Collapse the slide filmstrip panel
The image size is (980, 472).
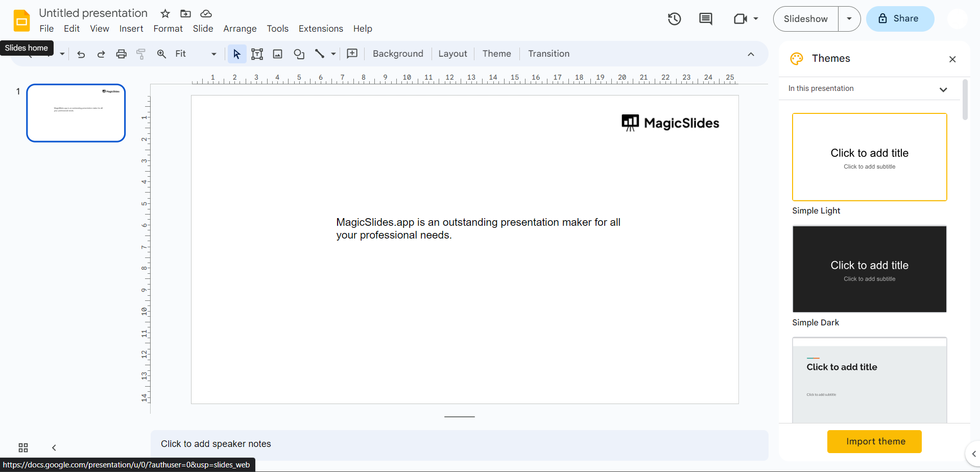(x=54, y=447)
